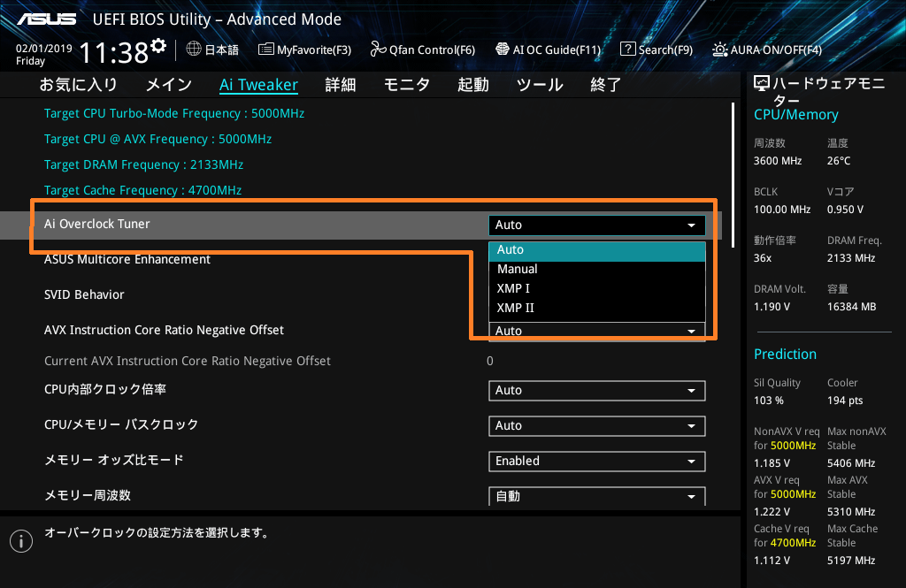Viewport: 906px width, 588px height.
Task: Click the 26°C temperature value
Action: 839,161
